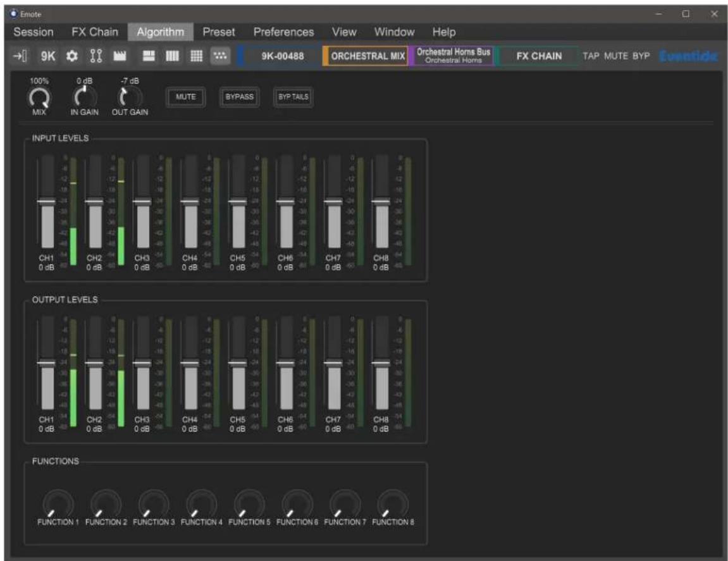
Task: Click the FUNCTION 4 knob
Action: click(x=202, y=503)
